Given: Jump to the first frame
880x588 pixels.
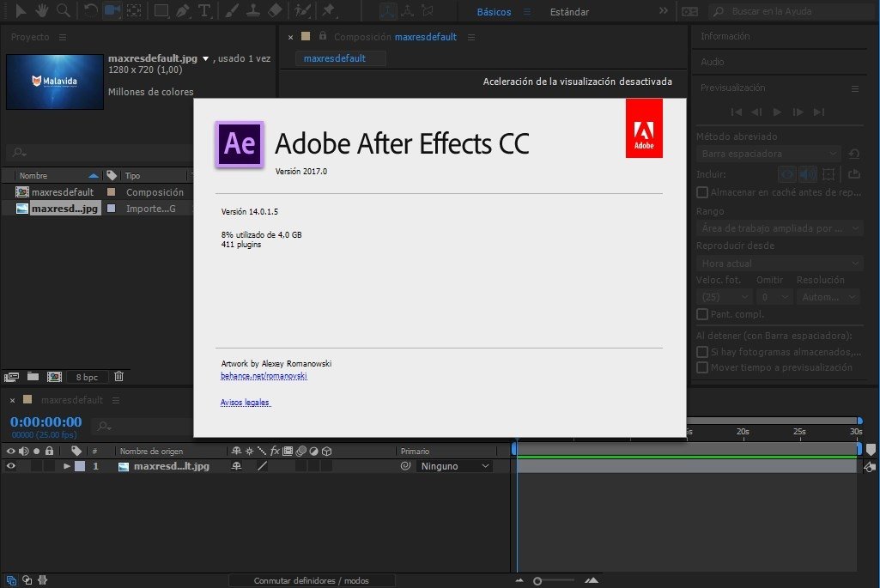Looking at the screenshot, I should (x=737, y=112).
